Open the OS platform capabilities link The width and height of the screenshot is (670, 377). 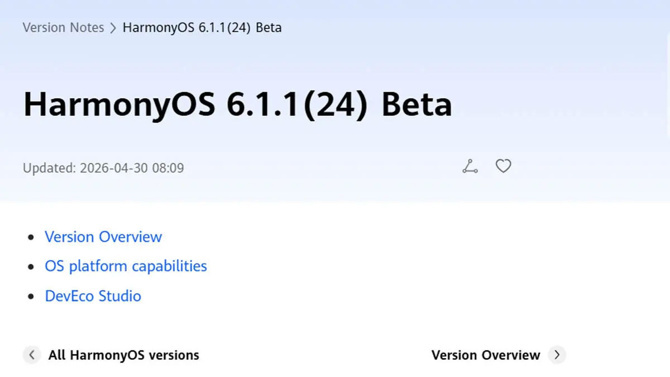(126, 266)
